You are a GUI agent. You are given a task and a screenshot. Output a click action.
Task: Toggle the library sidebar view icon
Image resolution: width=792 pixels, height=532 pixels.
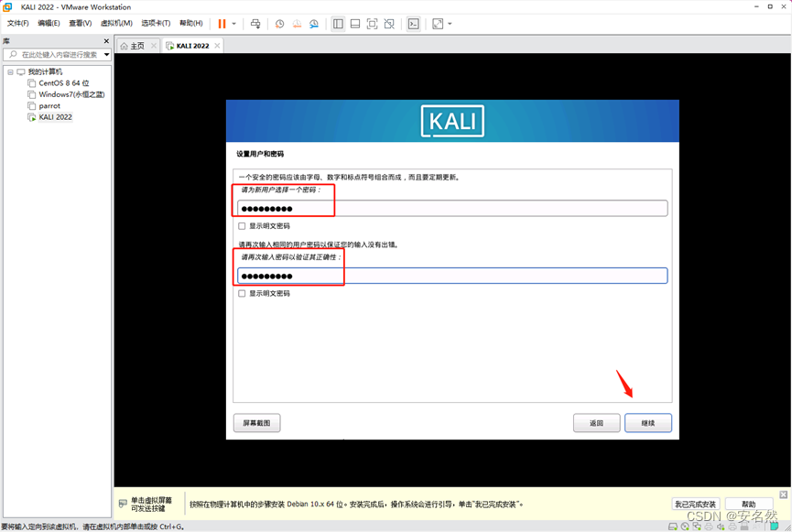pyautogui.click(x=339, y=24)
